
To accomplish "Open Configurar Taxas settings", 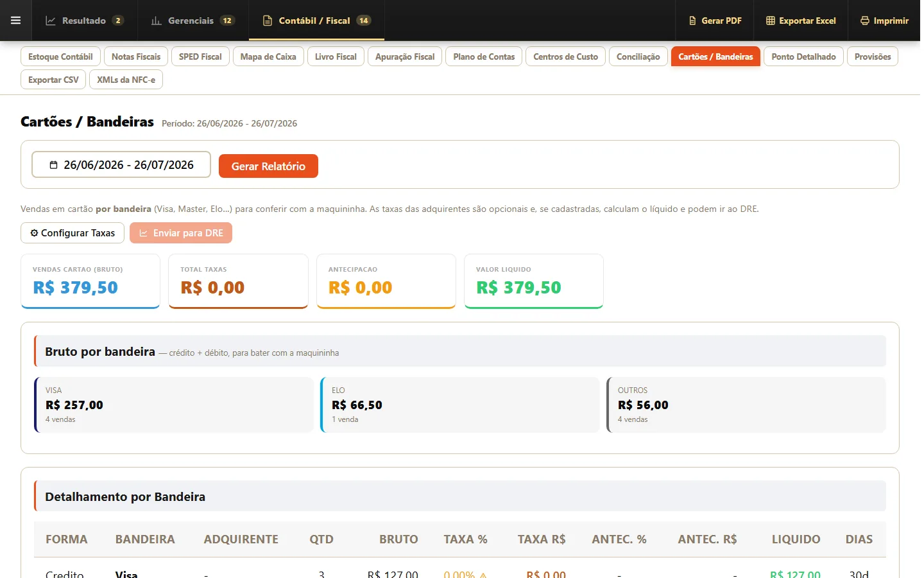I will (x=72, y=233).
